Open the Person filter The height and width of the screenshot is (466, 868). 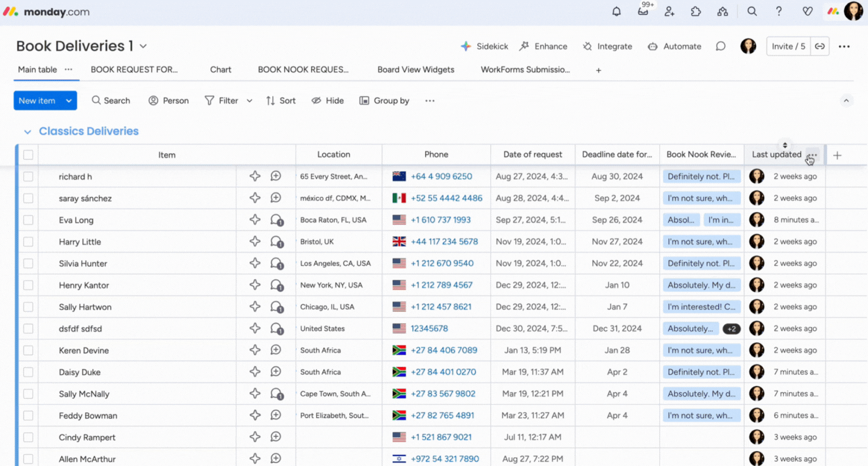(169, 100)
